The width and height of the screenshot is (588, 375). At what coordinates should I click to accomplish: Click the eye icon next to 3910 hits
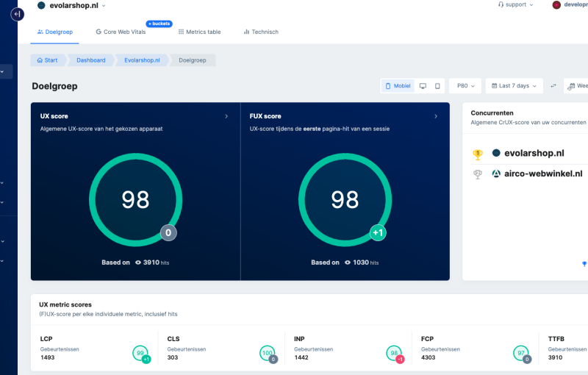(x=138, y=262)
